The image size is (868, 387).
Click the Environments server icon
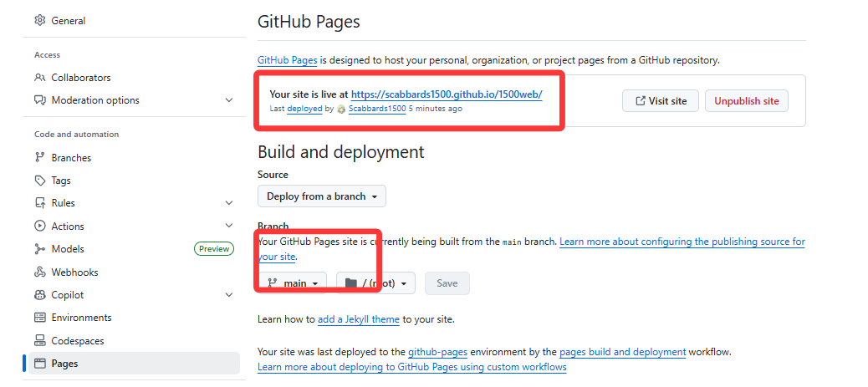(x=39, y=318)
